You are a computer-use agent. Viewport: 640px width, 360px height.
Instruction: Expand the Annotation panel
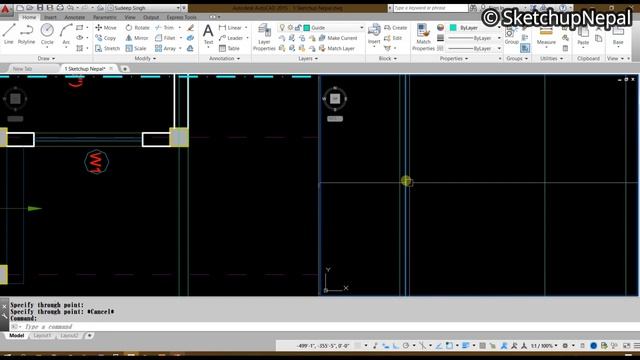point(224,58)
